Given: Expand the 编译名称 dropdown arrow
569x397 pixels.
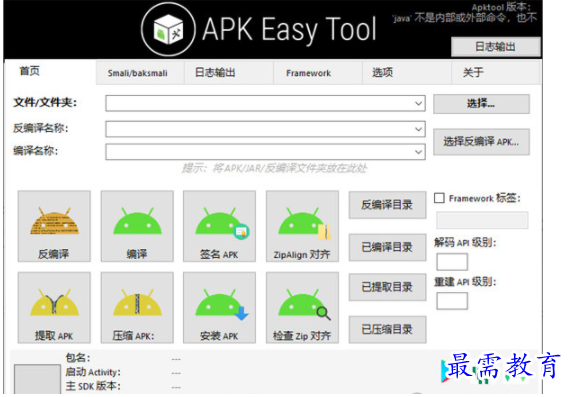Looking at the screenshot, I should click(x=418, y=152).
